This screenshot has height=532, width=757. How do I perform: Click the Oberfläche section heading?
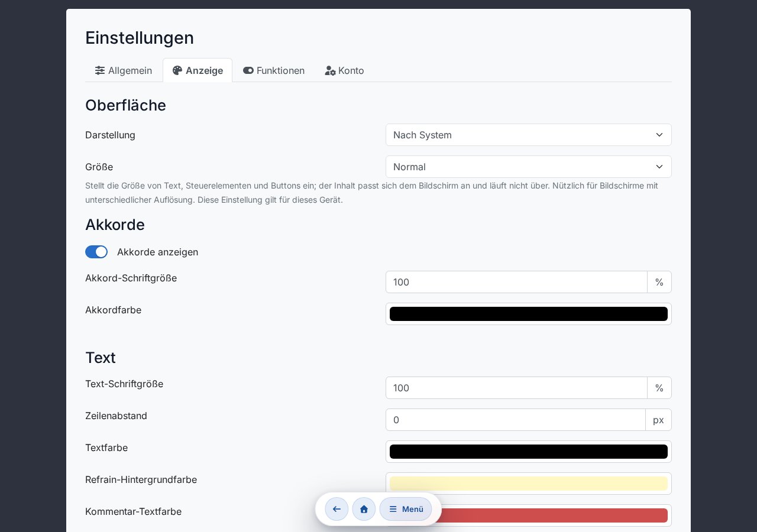tap(125, 105)
